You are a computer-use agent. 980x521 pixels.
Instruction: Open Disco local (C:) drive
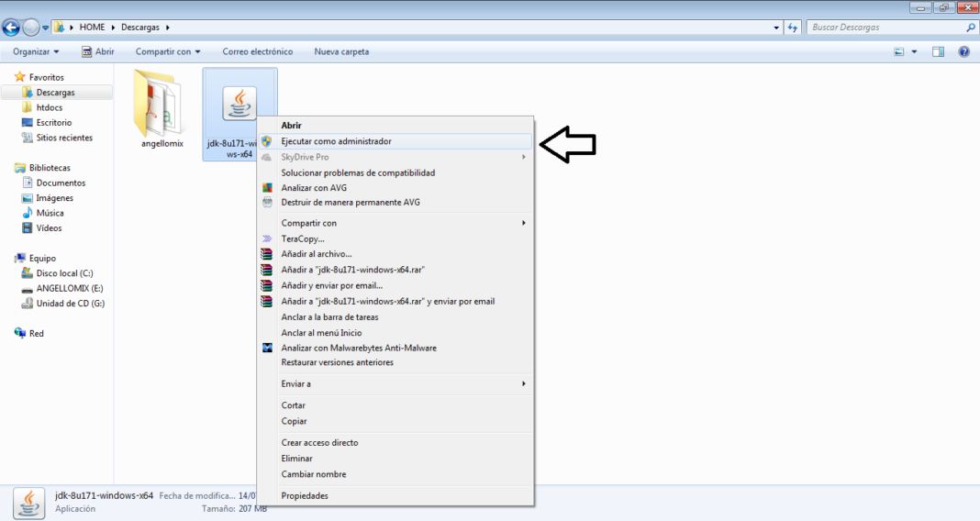pos(64,273)
